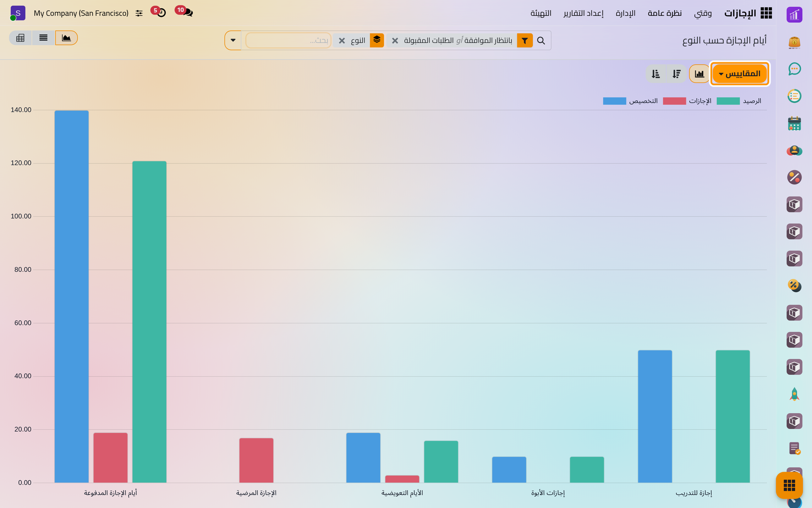
Task: Switch to the graph view
Action: [66, 38]
